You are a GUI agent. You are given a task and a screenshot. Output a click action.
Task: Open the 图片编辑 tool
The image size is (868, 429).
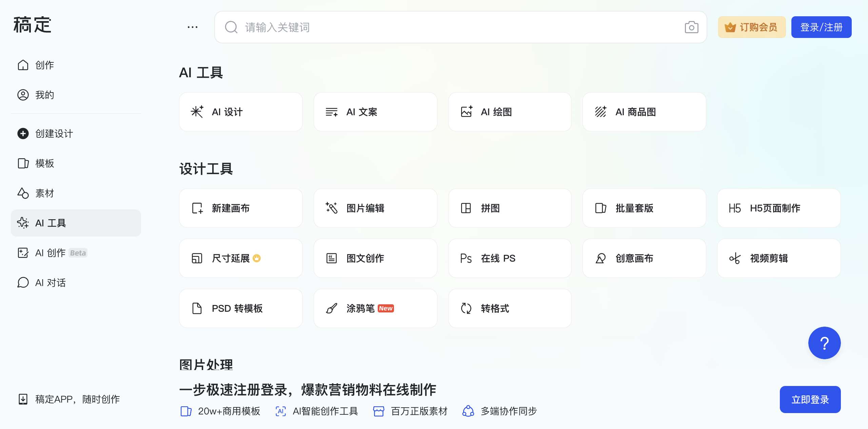[375, 208]
